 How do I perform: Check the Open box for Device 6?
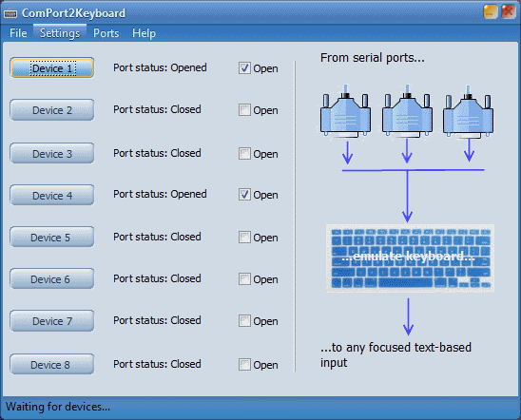244,279
